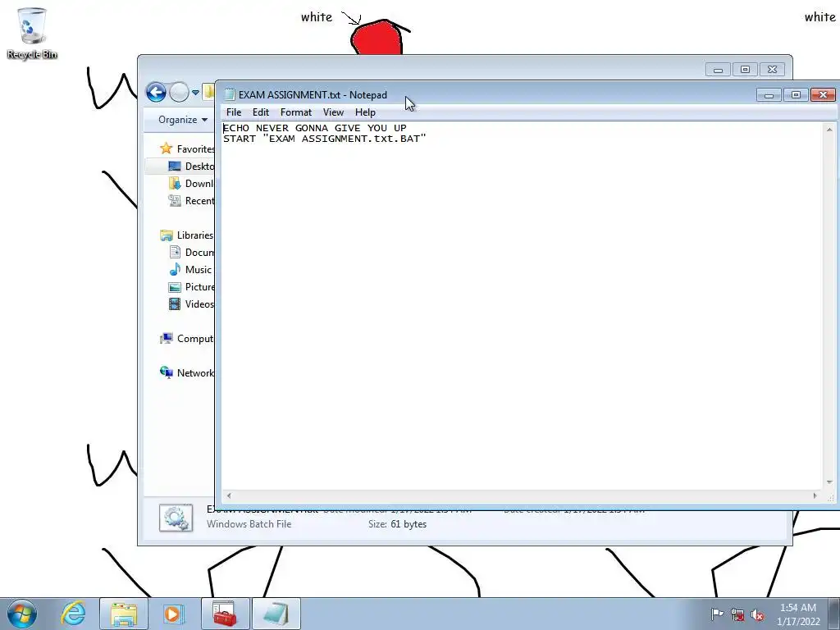Maximize the Explorer window
840x630 pixels.
pyautogui.click(x=745, y=69)
